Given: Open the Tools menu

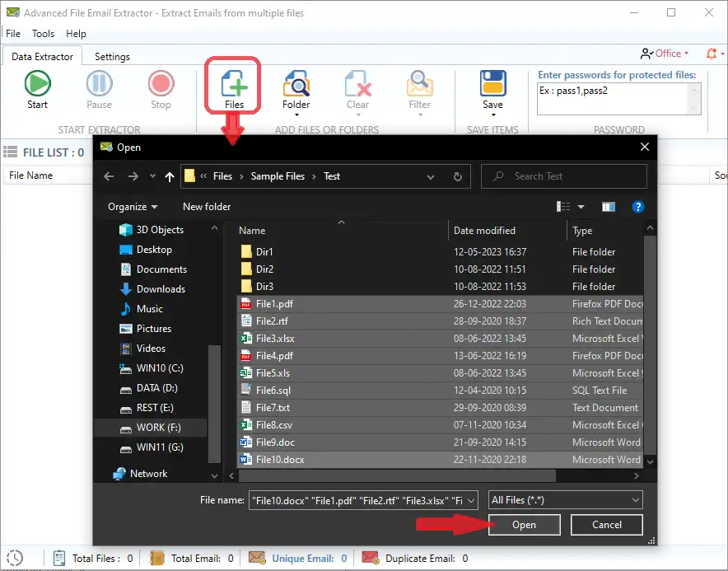Looking at the screenshot, I should (43, 34).
